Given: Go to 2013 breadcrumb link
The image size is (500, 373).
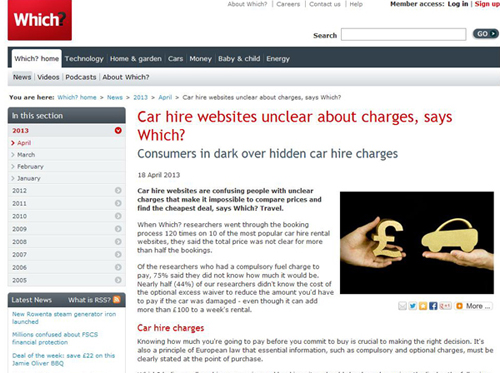Looking at the screenshot, I should (x=140, y=97).
